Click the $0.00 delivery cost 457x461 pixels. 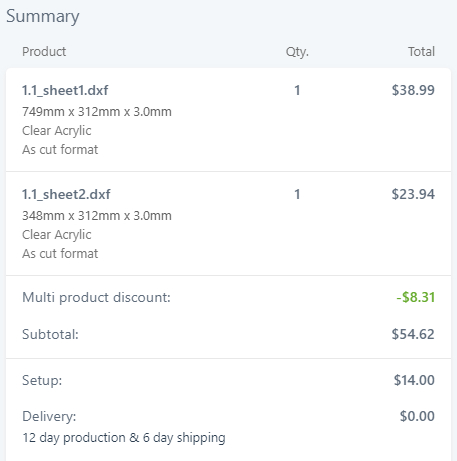click(417, 416)
